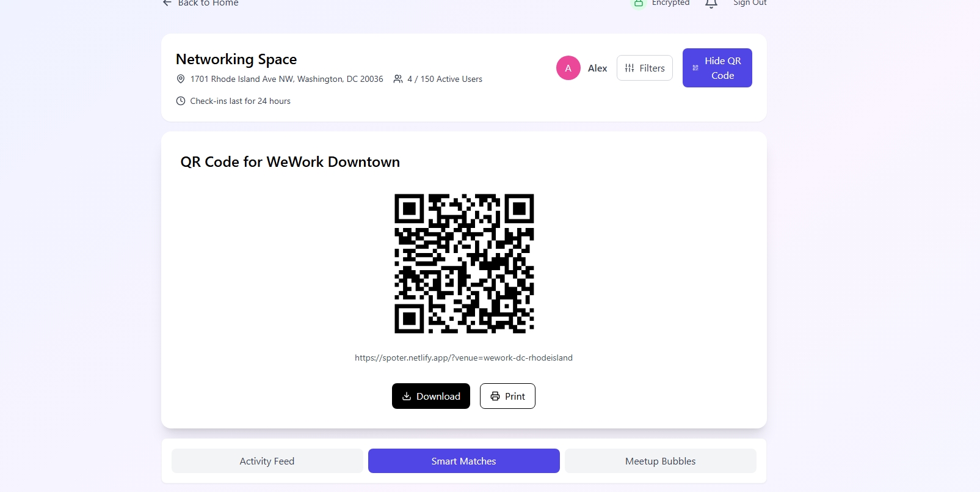Click the Encrypted status label

(671, 3)
